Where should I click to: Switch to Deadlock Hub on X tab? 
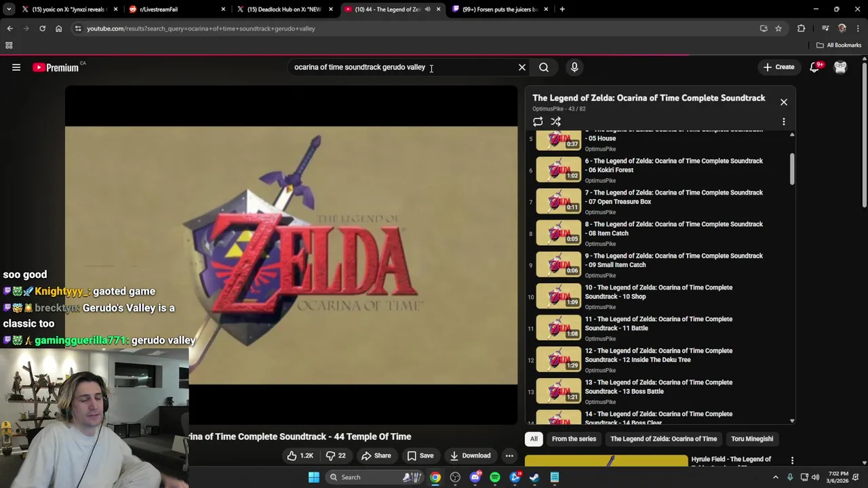pos(283,9)
